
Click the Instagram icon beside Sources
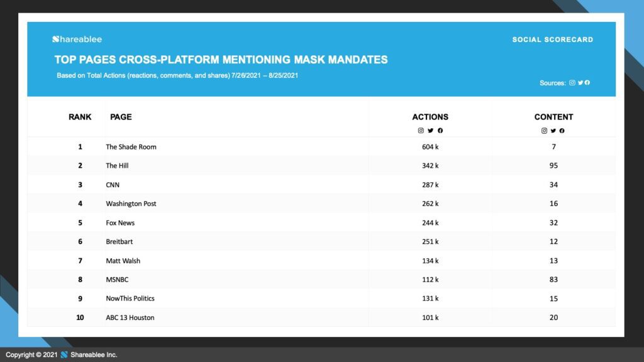(x=572, y=82)
